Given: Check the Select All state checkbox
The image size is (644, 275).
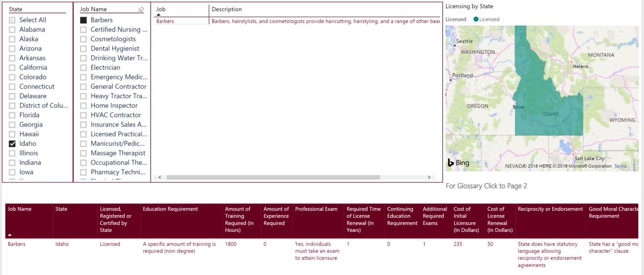Looking at the screenshot, I should [12, 20].
